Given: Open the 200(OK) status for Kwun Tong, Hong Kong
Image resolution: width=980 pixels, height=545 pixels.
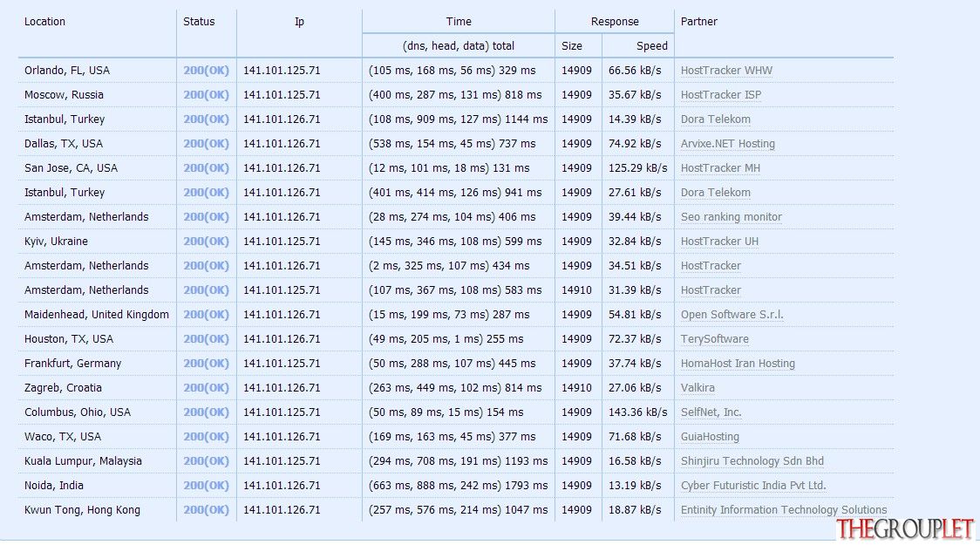Looking at the screenshot, I should [207, 509].
